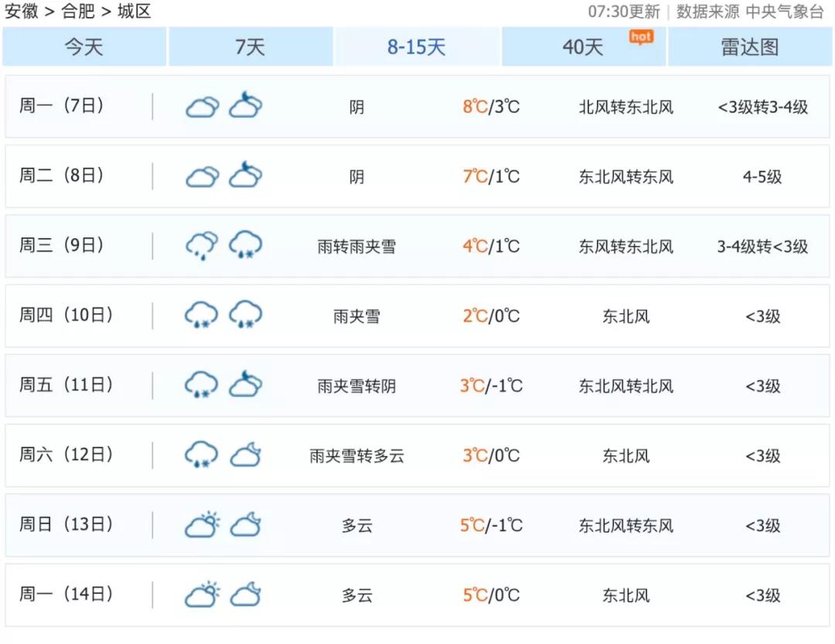835x644 pixels.
Task: Click the 东北风转北风 wind direction
Action: coord(626,387)
